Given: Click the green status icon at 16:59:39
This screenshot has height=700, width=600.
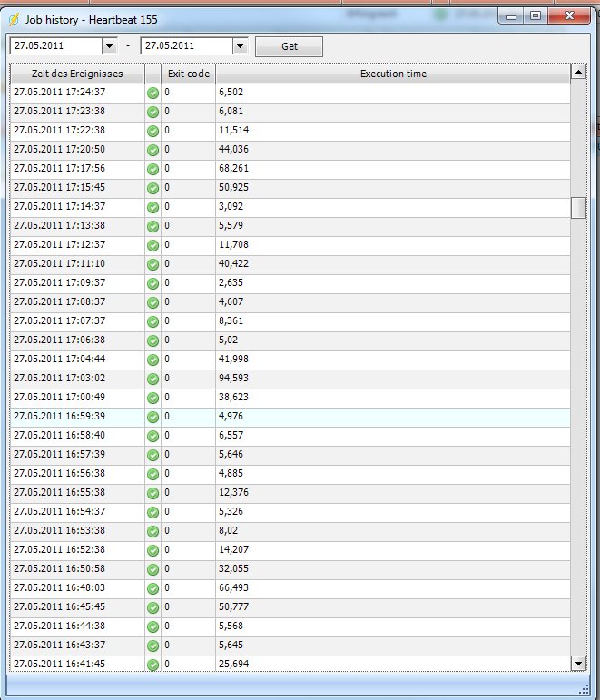Looking at the screenshot, I should 152,416.
